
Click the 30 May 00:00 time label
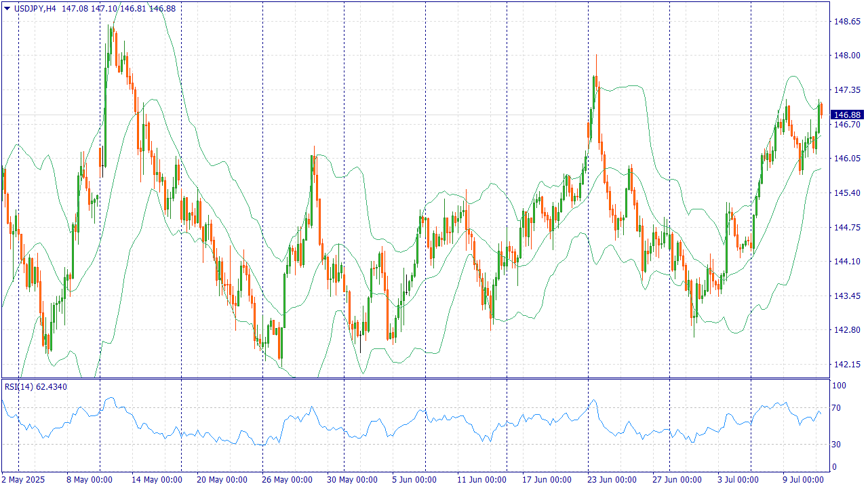click(351, 480)
